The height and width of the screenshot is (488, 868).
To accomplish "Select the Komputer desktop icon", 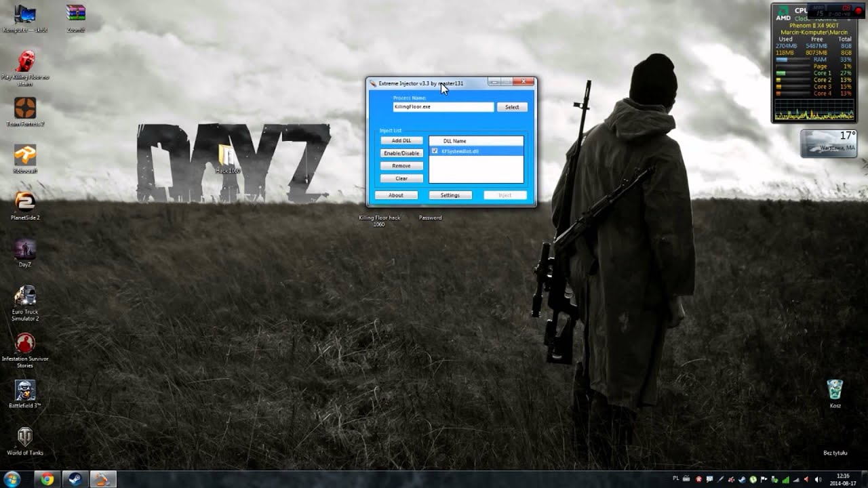I will coord(25,19).
